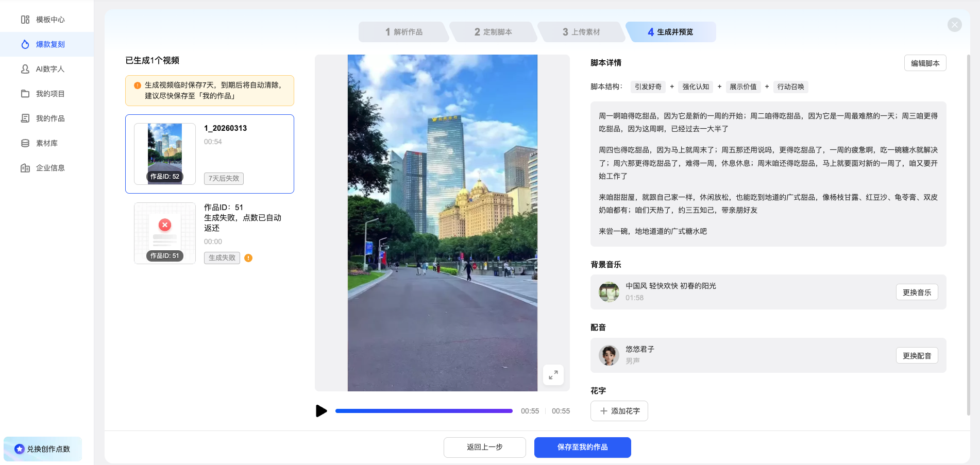980x465 pixels.
Task: Click the 编辑脚本 button
Action: coord(925,63)
